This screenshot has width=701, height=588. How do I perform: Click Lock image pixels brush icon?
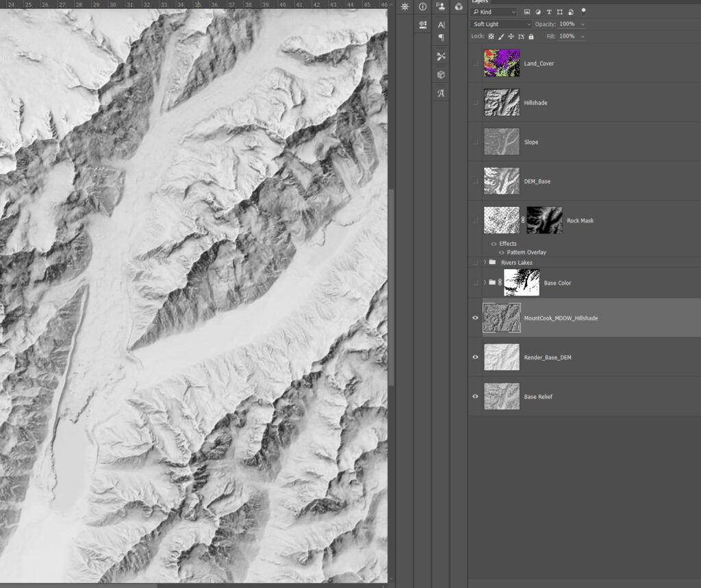coord(501,36)
